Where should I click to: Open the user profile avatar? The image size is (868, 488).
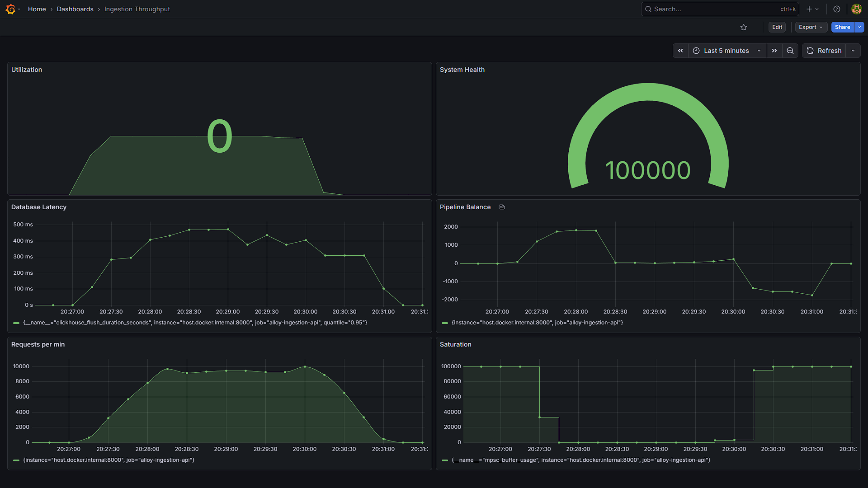(x=856, y=9)
